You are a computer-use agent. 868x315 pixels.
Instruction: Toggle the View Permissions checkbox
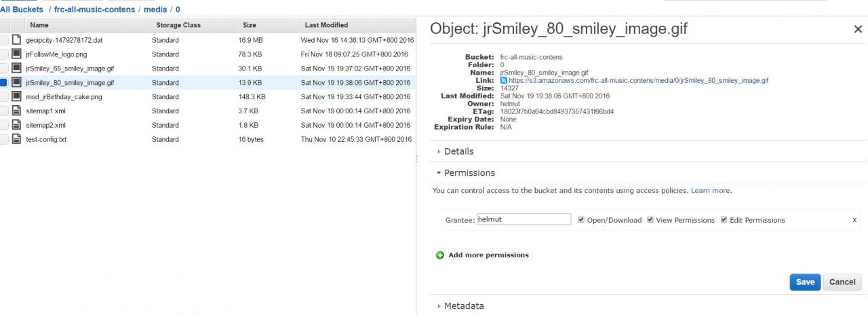coord(650,220)
